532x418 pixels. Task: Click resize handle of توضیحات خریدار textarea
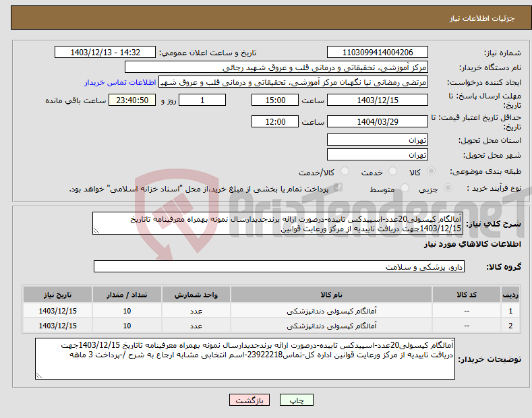[x=39, y=376]
